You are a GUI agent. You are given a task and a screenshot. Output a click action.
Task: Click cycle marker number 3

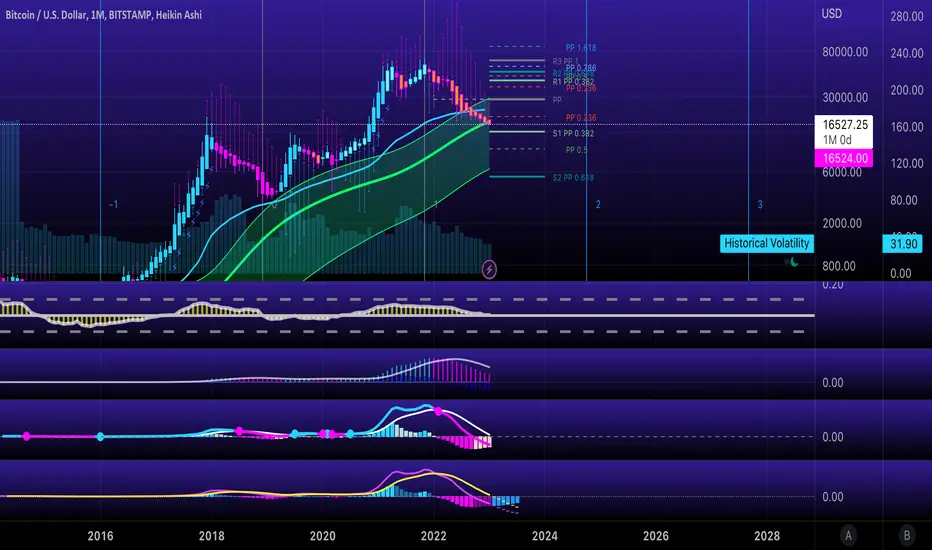click(760, 205)
